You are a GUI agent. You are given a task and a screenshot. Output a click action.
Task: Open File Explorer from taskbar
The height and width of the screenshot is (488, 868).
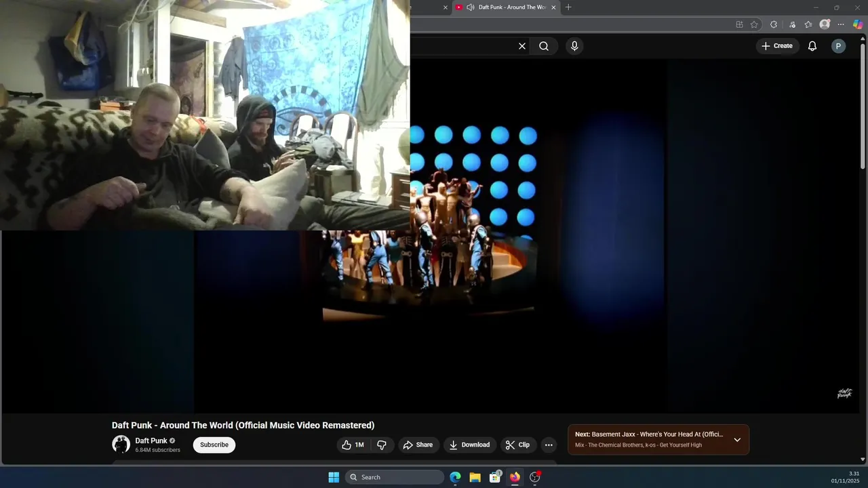[x=475, y=477]
